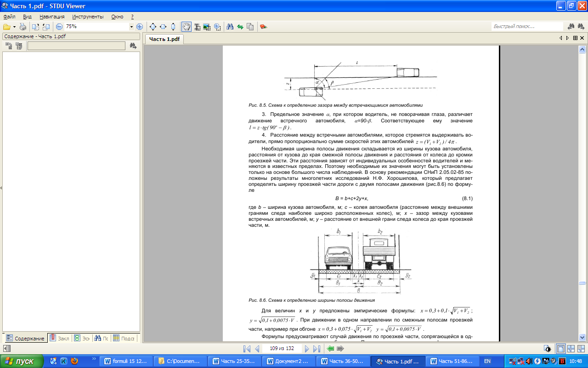Fit page width icon
Viewport: 588px width, 368px height.
pos(163,27)
